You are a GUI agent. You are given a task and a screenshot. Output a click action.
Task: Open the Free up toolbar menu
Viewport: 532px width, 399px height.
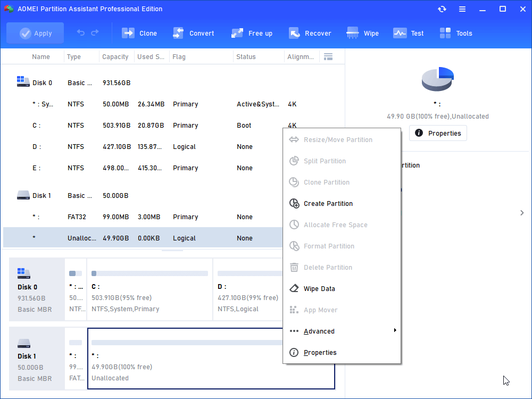(252, 33)
